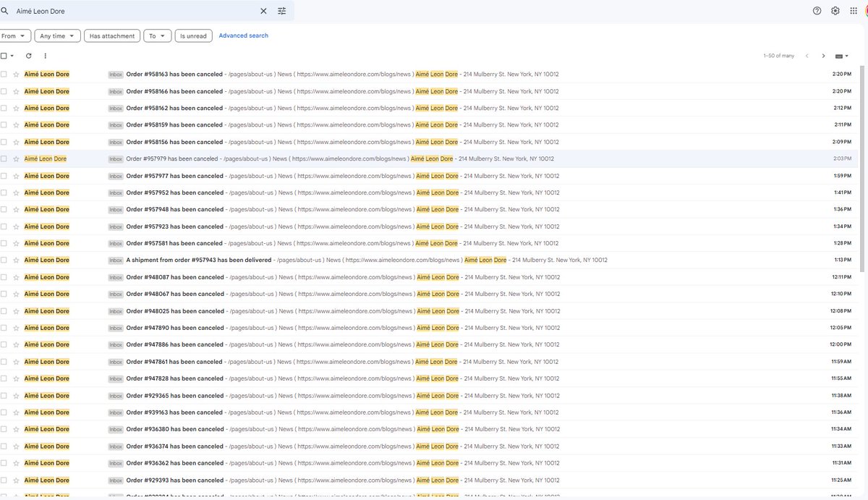Check the Order #958163 email checkbox

pyautogui.click(x=4, y=75)
